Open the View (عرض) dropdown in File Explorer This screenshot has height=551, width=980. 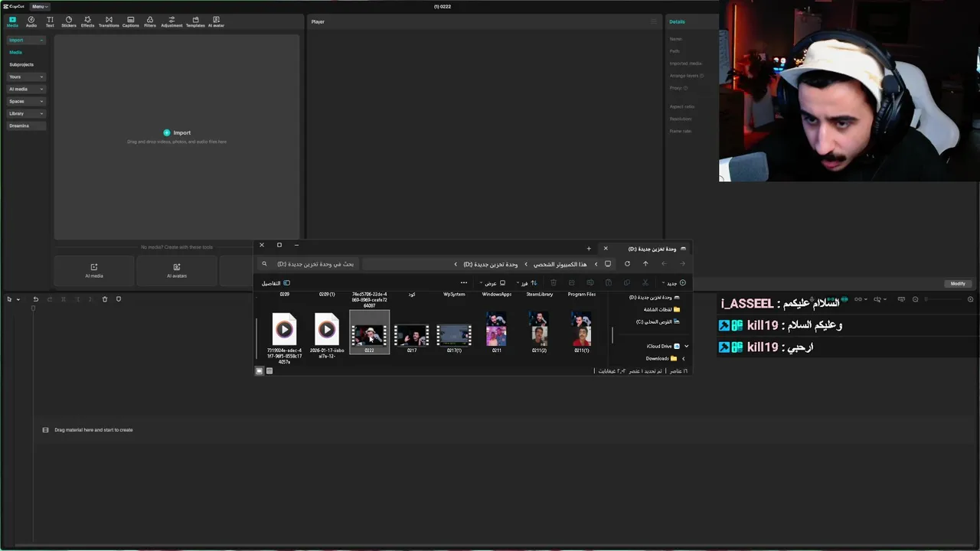coord(493,283)
